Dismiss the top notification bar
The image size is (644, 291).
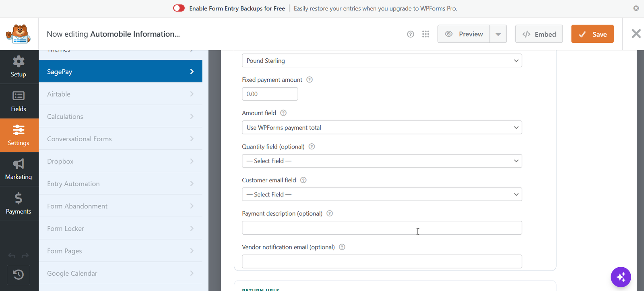click(636, 8)
